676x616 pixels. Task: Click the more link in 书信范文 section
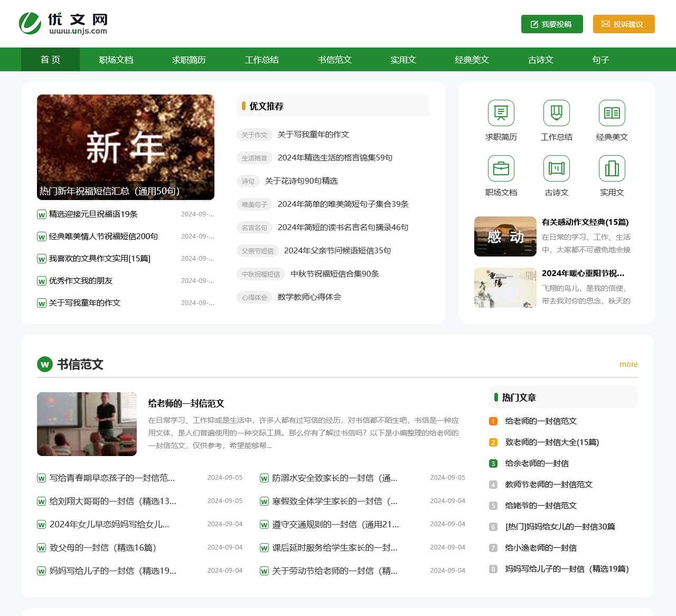click(x=628, y=364)
